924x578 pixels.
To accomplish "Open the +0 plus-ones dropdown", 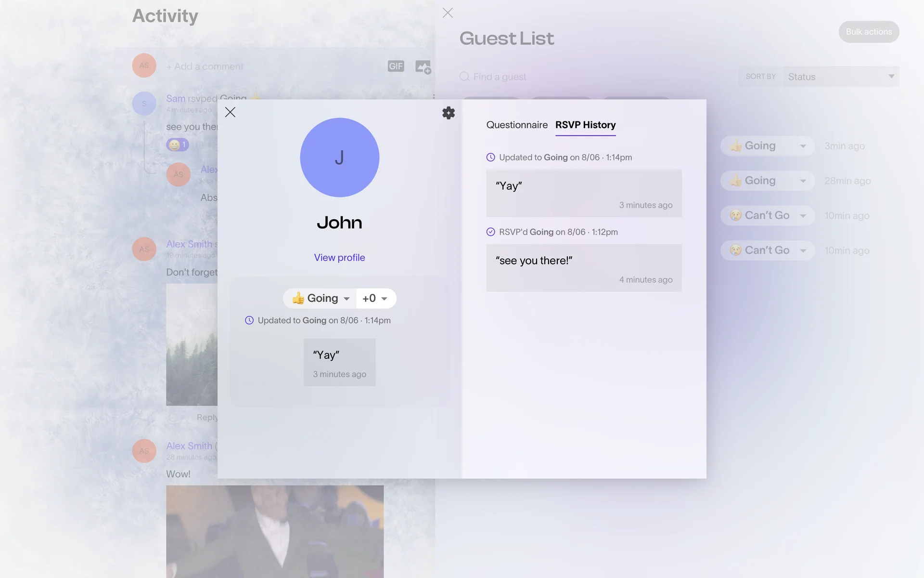I will (375, 299).
